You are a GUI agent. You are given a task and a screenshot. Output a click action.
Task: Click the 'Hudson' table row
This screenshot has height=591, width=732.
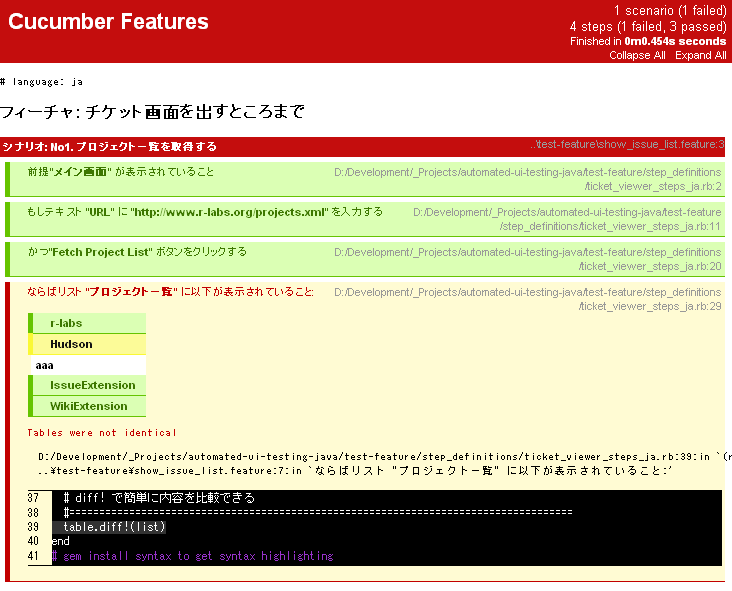[87, 344]
